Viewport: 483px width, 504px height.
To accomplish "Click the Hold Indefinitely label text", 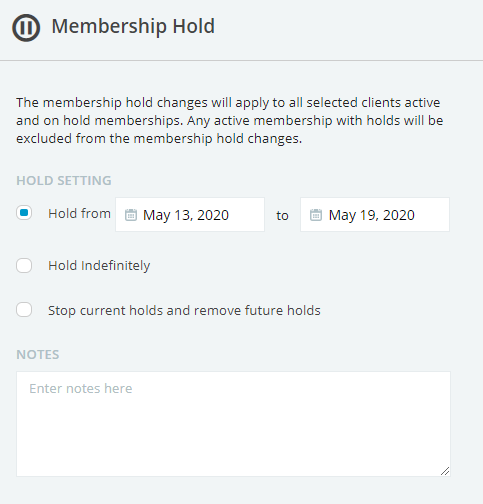I will [99, 266].
